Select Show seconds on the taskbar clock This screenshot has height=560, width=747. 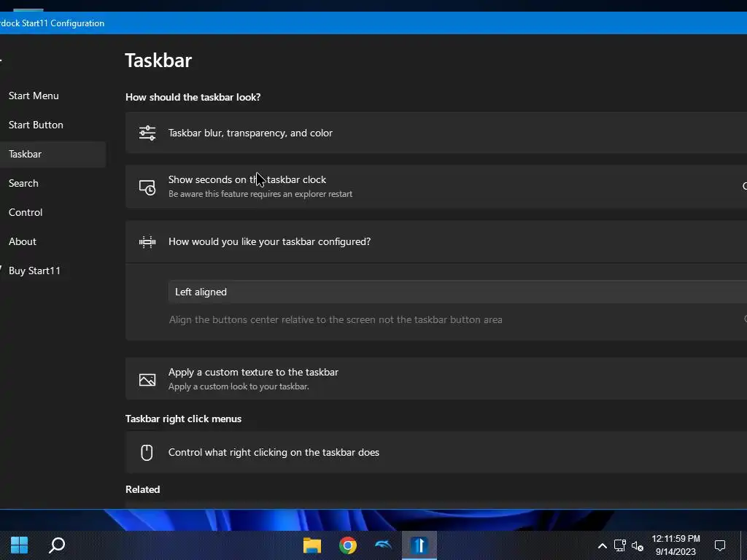click(x=436, y=187)
